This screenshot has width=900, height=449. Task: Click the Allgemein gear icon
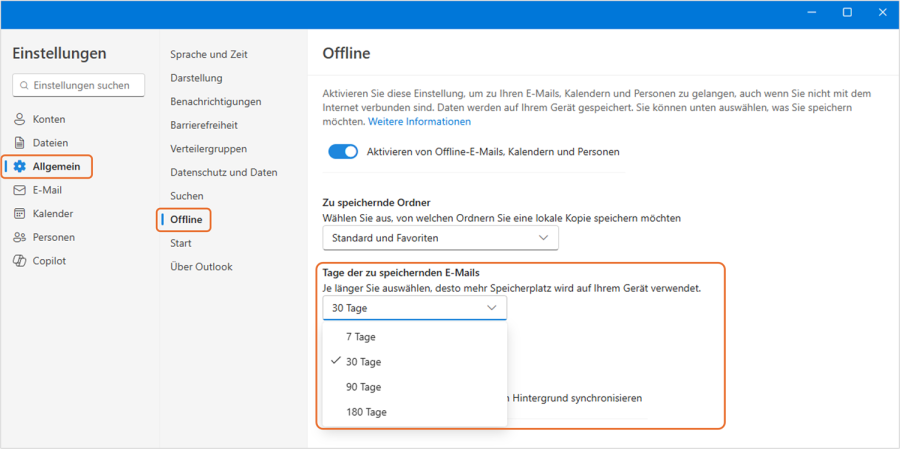20,167
